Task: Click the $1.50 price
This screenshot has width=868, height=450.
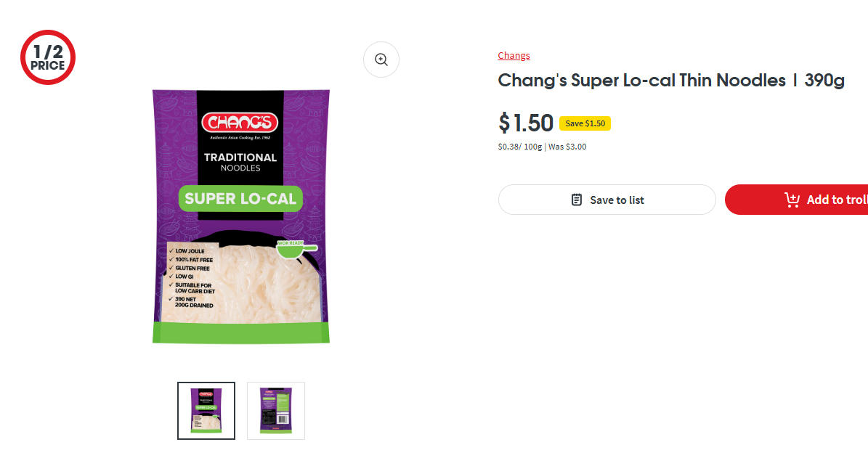Action: (526, 123)
